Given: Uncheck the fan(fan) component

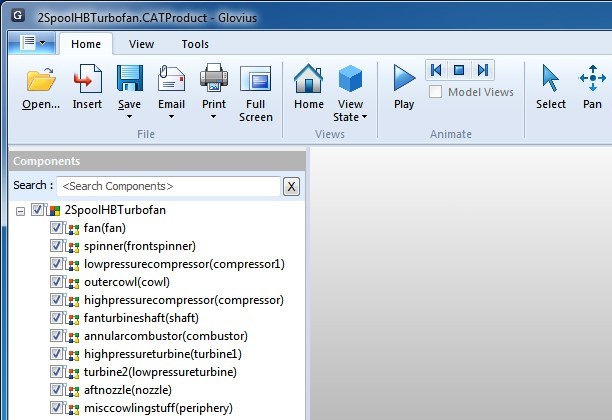Looking at the screenshot, I should point(57,228).
